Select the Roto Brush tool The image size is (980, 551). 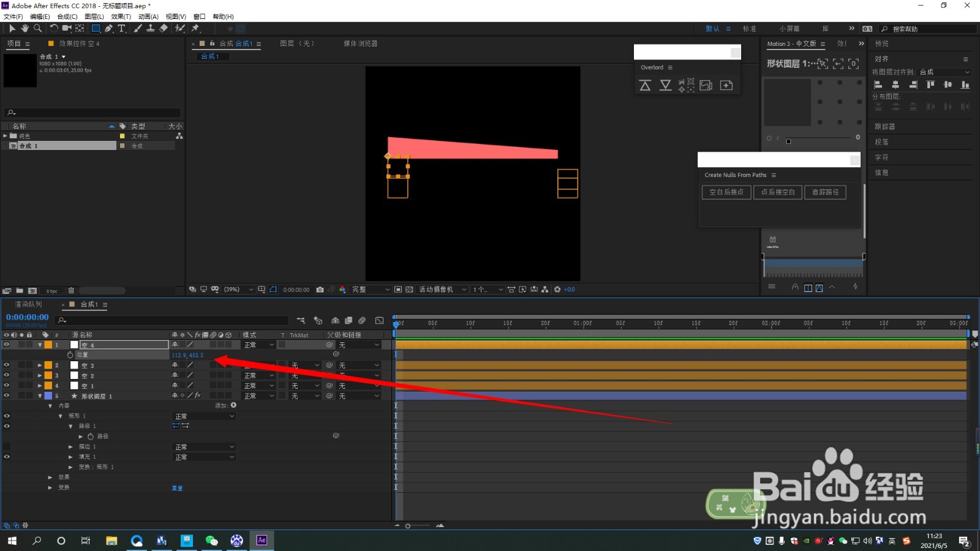pos(180,28)
